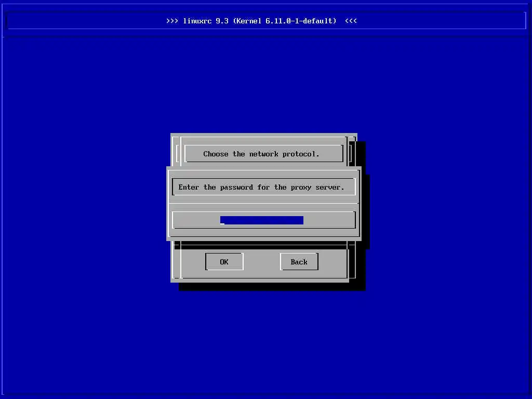
Task: Click the Back button
Action: (x=299, y=262)
